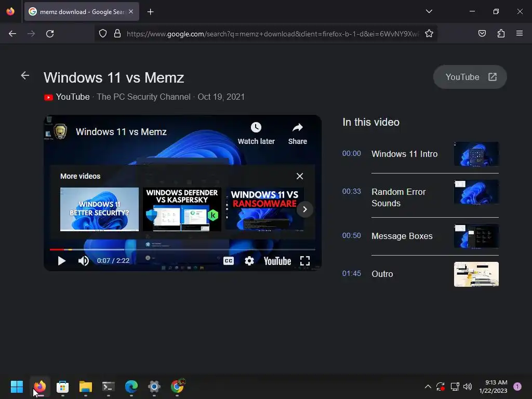Click Watch later clock icon

(256, 134)
